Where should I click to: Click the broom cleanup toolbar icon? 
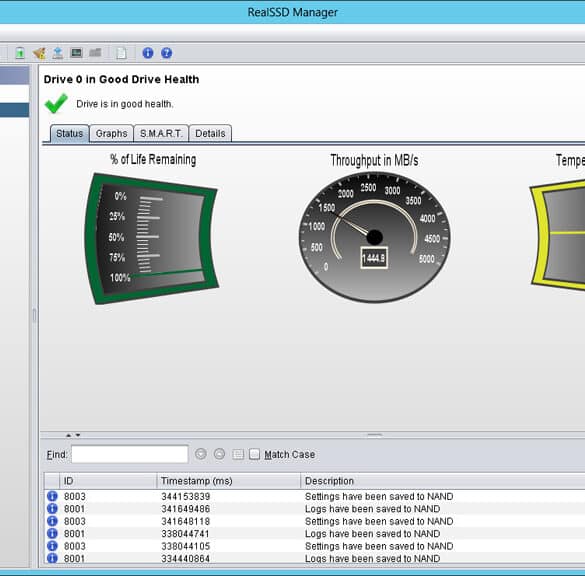point(39,53)
